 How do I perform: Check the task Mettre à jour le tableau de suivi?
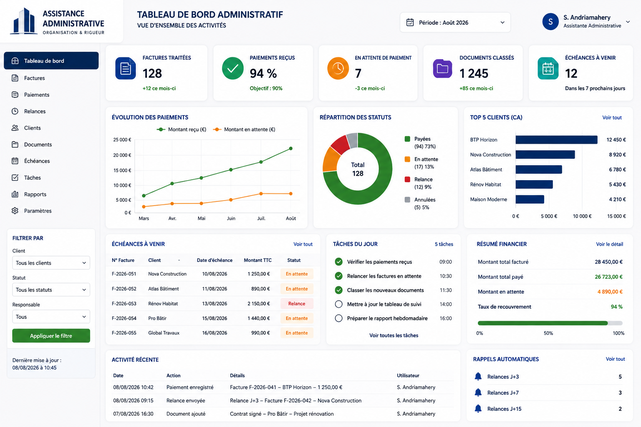[338, 304]
